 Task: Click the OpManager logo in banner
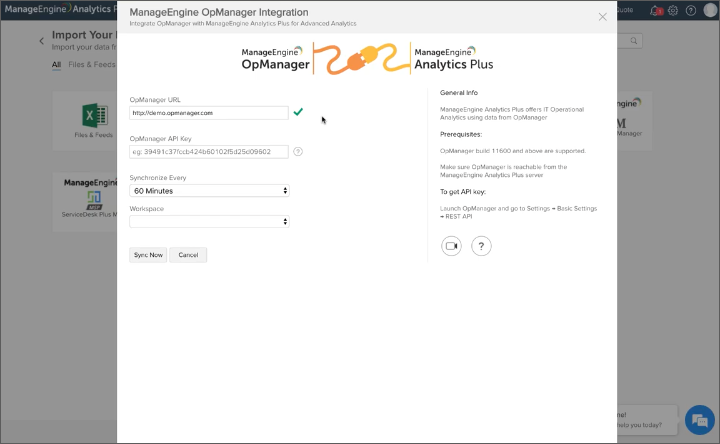coord(275,59)
